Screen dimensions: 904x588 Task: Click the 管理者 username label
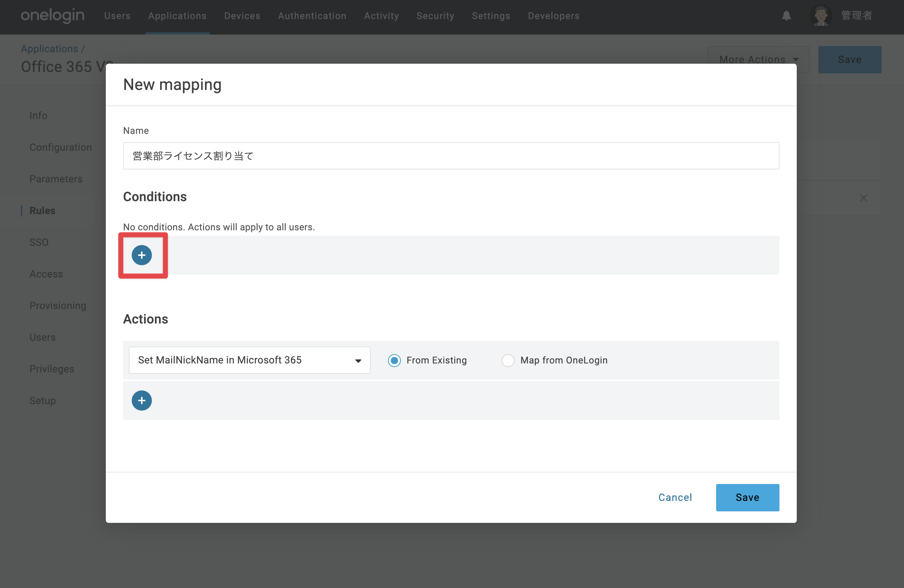(856, 15)
